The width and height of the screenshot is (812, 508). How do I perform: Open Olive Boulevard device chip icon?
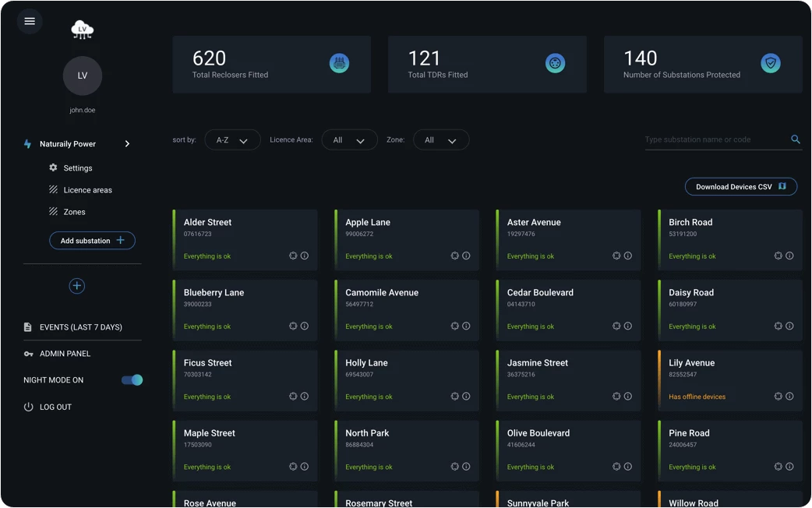coord(616,467)
